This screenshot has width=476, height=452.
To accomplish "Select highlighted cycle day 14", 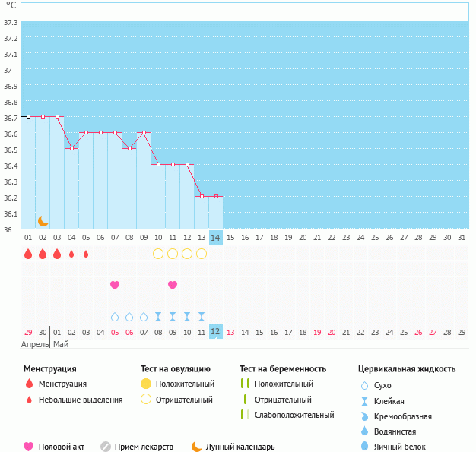I will [x=216, y=238].
